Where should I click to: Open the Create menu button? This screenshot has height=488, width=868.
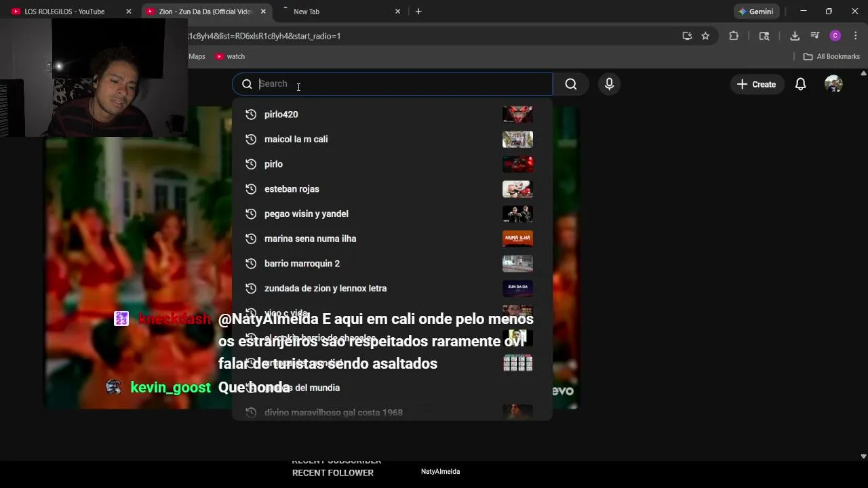756,84
